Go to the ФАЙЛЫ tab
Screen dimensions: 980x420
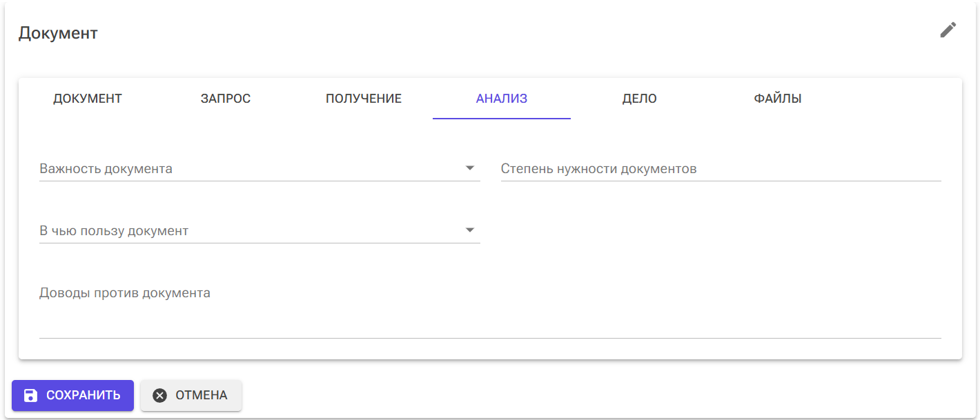(x=776, y=98)
